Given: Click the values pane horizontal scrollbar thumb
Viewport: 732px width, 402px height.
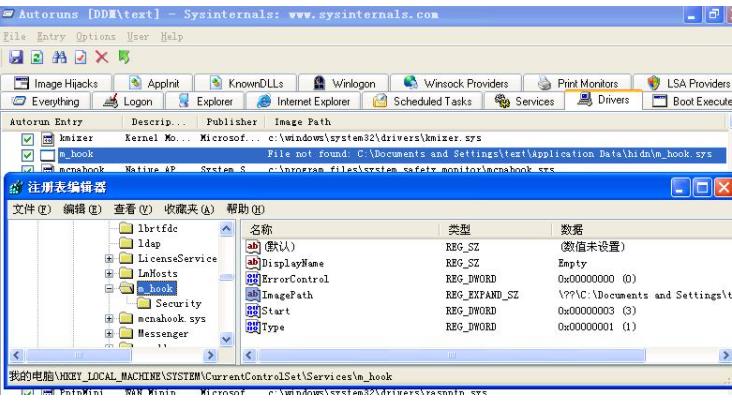Looking at the screenshot, I should pyautogui.click(x=452, y=355).
